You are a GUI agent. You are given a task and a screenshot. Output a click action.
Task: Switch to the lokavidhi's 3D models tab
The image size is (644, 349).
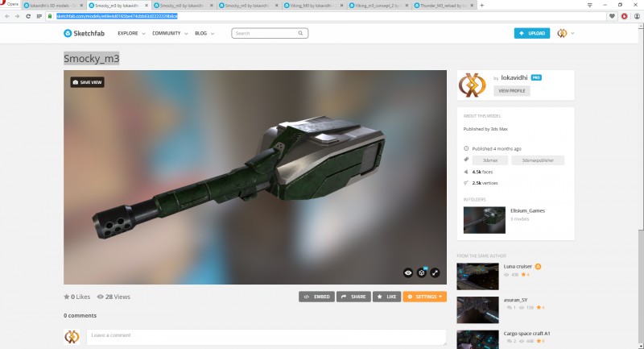[x=53, y=6]
